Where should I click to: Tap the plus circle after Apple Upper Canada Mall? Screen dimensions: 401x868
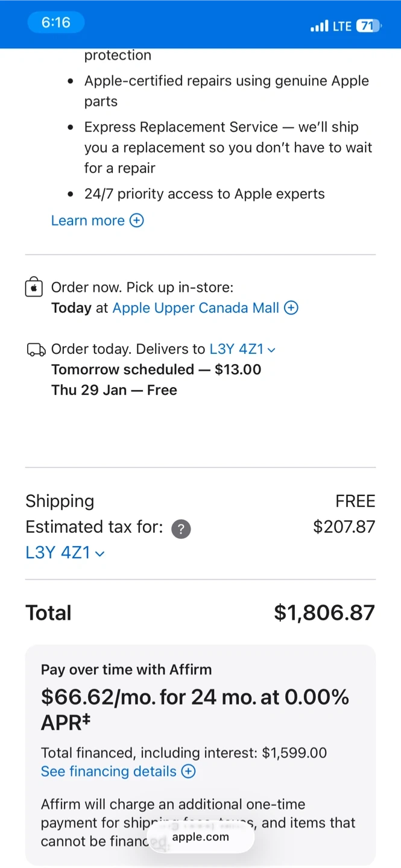pyautogui.click(x=291, y=308)
